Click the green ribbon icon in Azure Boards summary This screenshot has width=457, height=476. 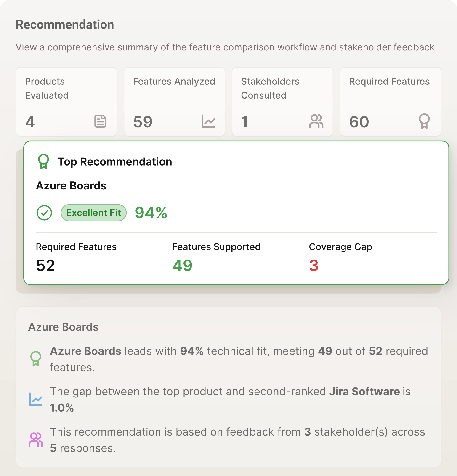[35, 358]
